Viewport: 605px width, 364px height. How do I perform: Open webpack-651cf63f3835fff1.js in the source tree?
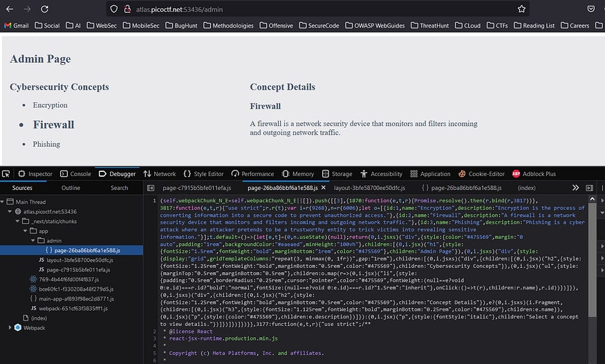click(74, 308)
